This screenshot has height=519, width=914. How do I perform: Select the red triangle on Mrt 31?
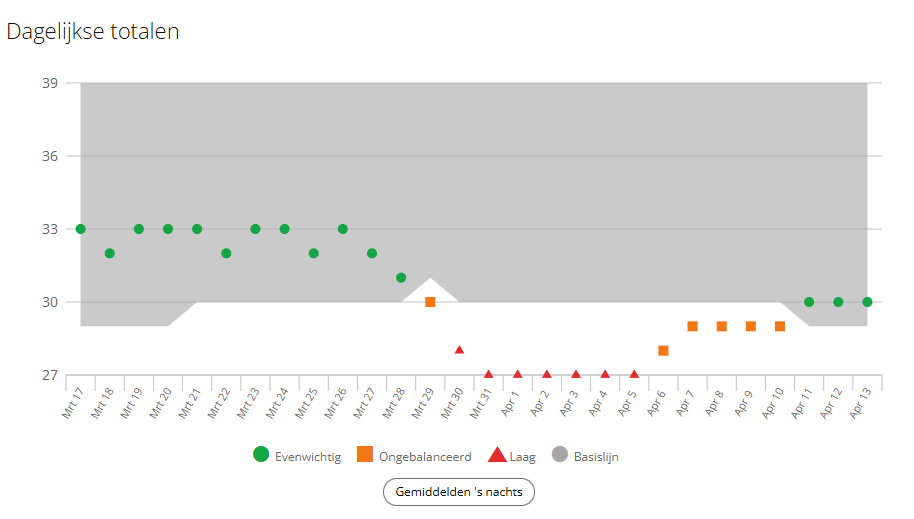(x=488, y=374)
